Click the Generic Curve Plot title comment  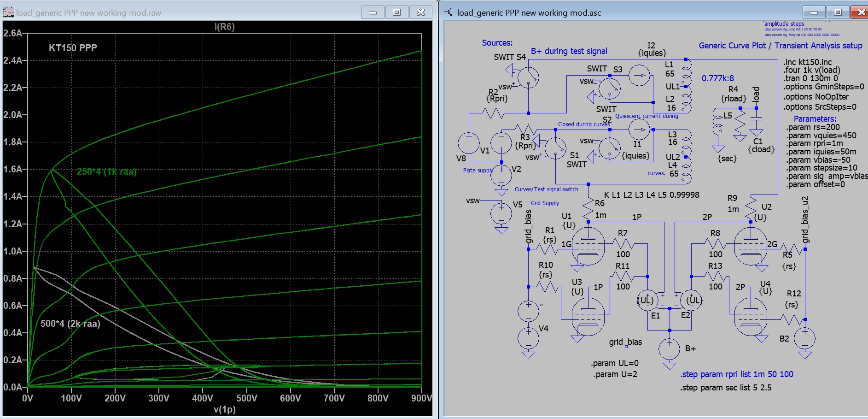781,46
